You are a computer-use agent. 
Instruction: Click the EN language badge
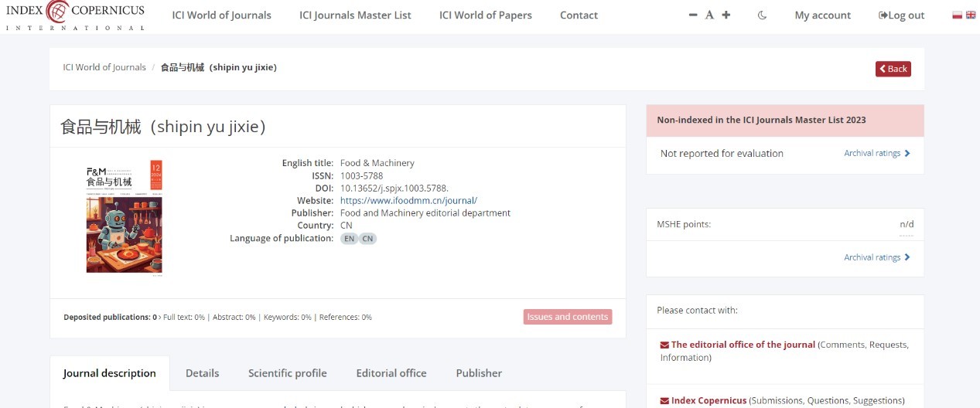(x=350, y=239)
